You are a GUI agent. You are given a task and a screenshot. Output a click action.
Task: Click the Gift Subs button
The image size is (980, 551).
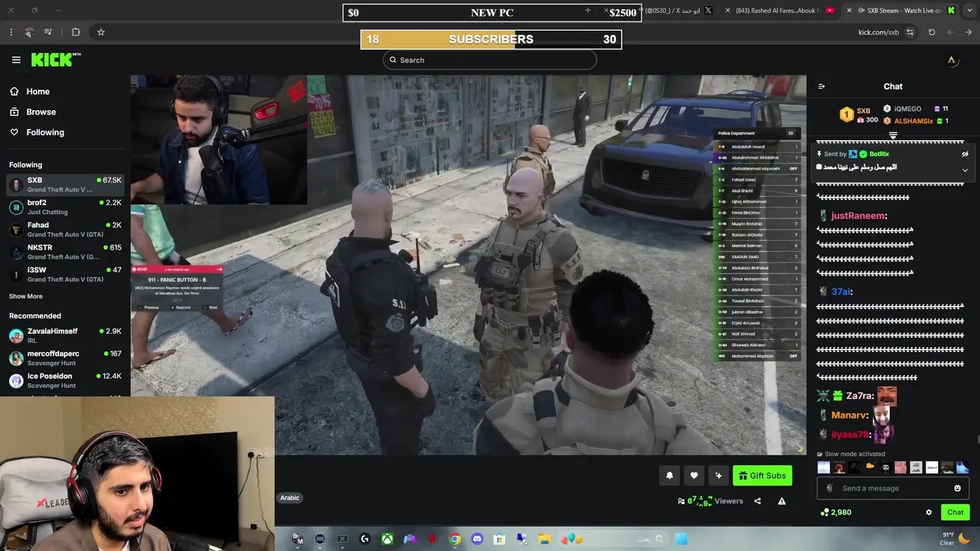coord(762,475)
